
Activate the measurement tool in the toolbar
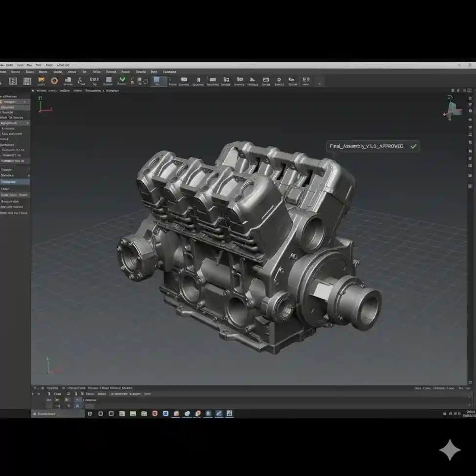coord(82,82)
